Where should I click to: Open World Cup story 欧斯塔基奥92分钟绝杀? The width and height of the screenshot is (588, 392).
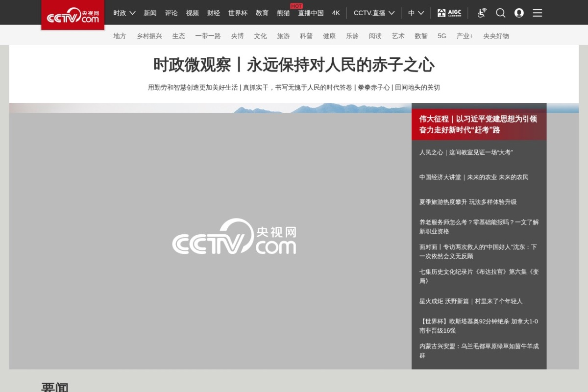479,326
